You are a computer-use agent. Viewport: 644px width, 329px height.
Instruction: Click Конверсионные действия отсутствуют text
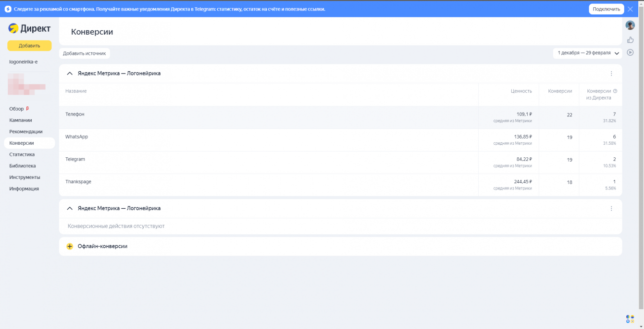116,226
